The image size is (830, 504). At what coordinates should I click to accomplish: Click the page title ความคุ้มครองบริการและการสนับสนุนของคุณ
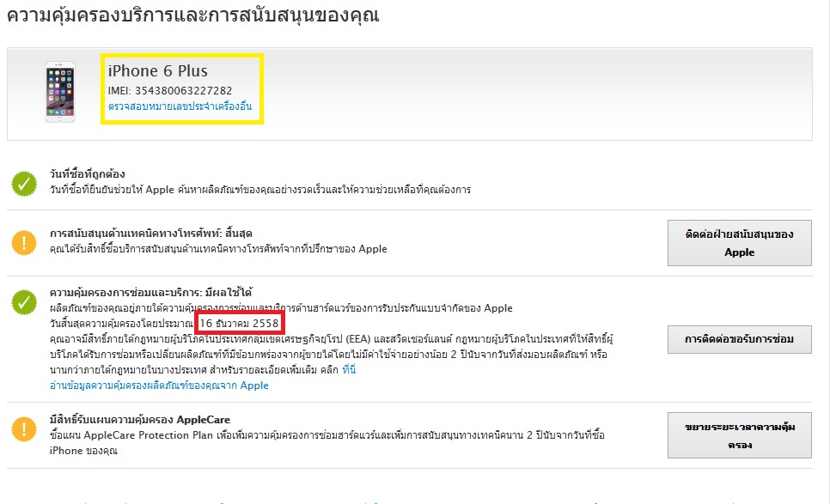[x=192, y=15]
